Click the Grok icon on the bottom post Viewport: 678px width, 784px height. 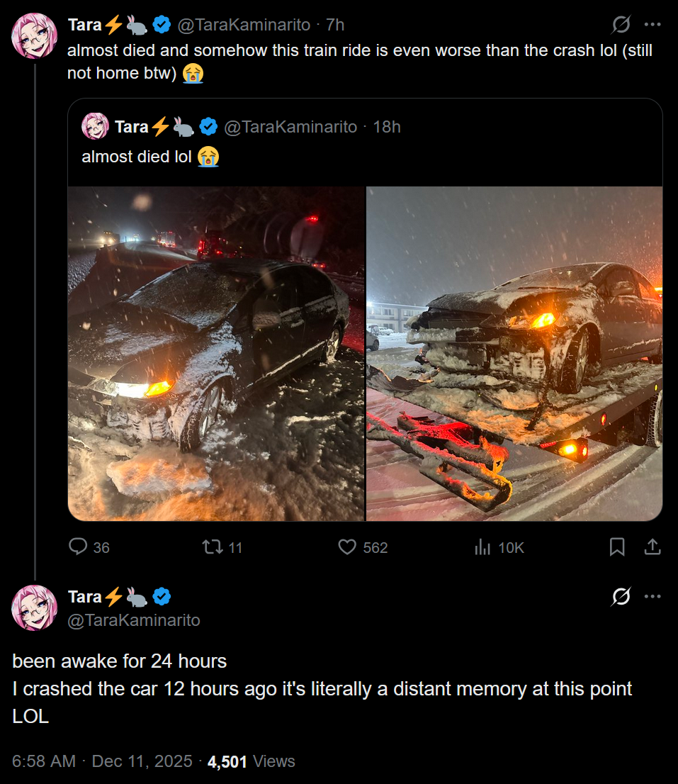621,596
